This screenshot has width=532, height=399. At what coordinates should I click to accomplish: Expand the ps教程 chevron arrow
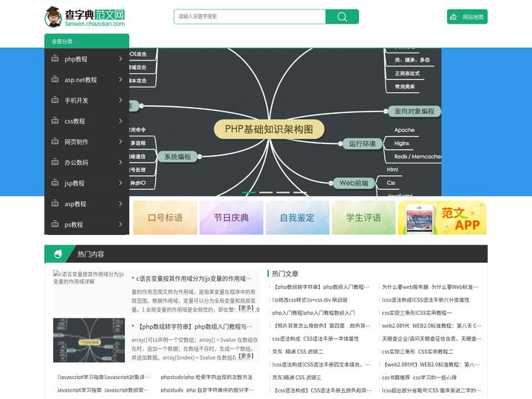(x=120, y=225)
